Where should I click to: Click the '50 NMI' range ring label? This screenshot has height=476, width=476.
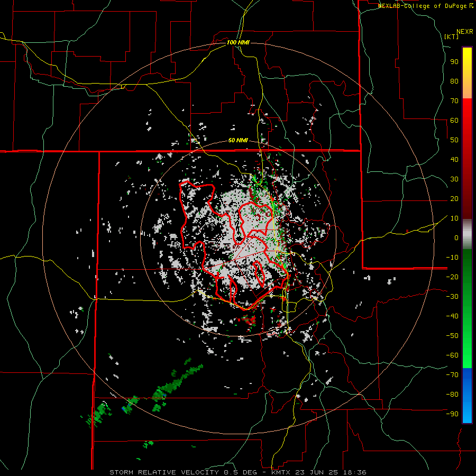pos(238,140)
